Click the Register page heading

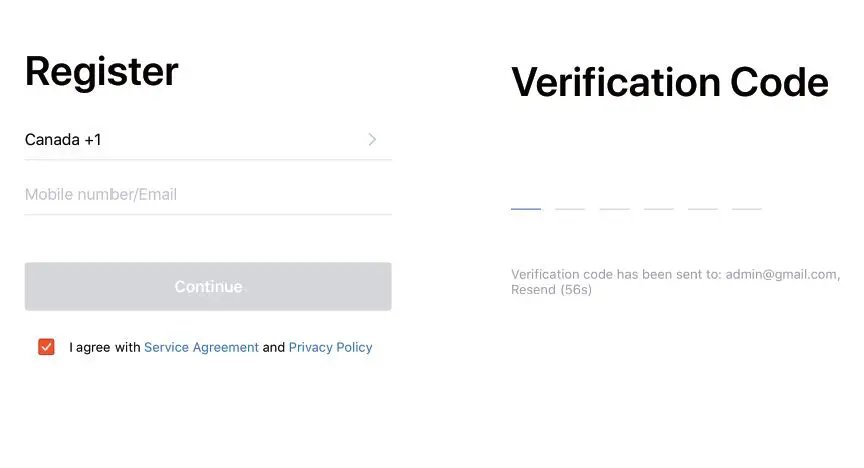coord(101,72)
